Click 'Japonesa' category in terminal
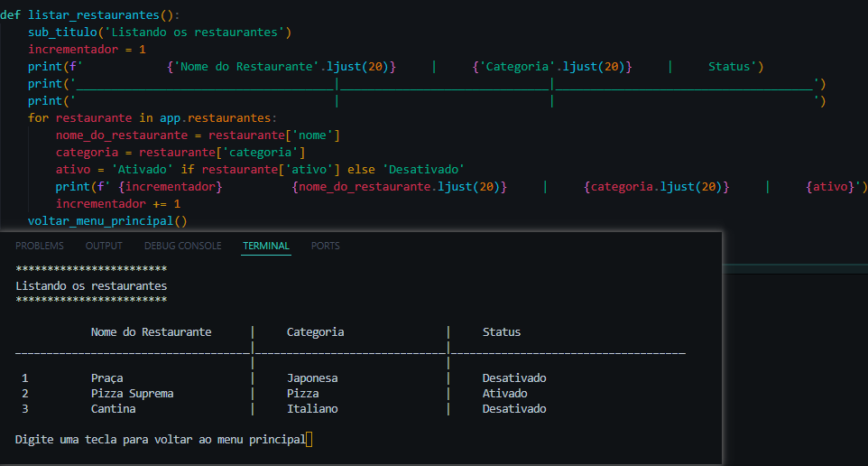868x466 pixels. click(x=312, y=377)
